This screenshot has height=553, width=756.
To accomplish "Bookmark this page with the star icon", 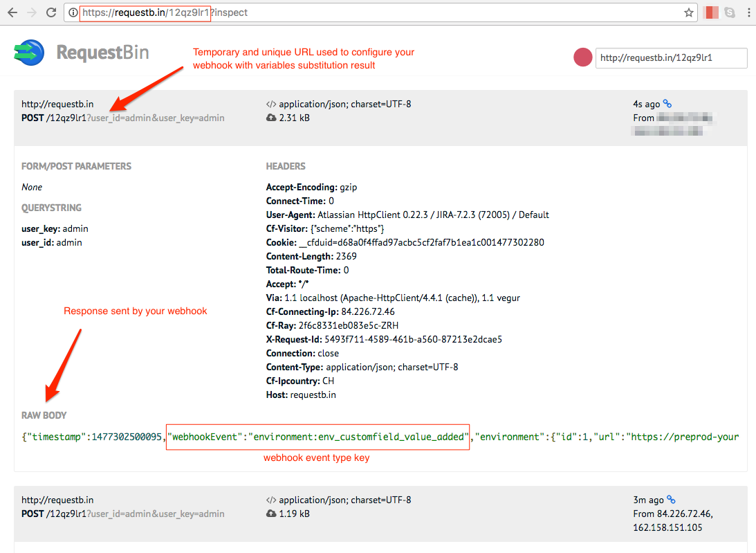I will point(688,12).
